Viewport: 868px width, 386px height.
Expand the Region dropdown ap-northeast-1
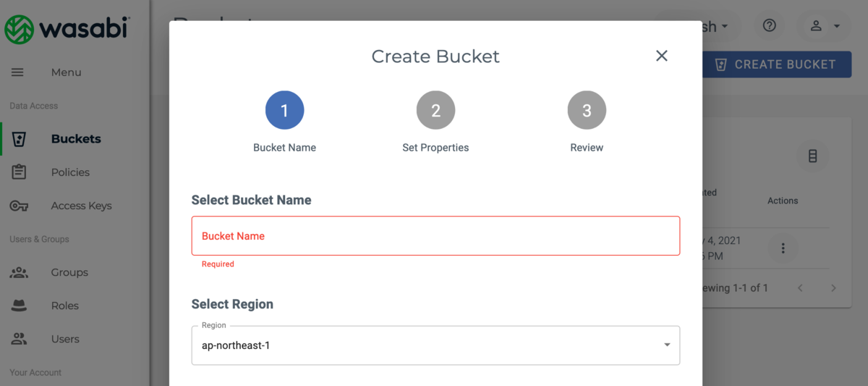tap(435, 345)
